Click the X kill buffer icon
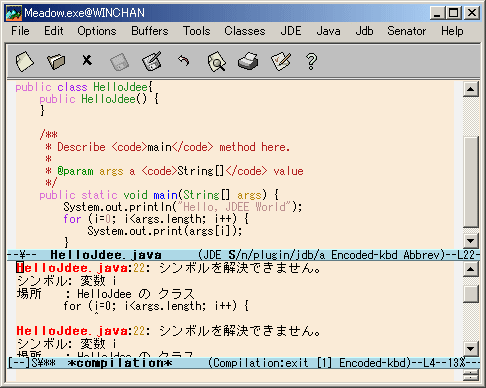The image size is (486, 388). pyautogui.click(x=87, y=60)
